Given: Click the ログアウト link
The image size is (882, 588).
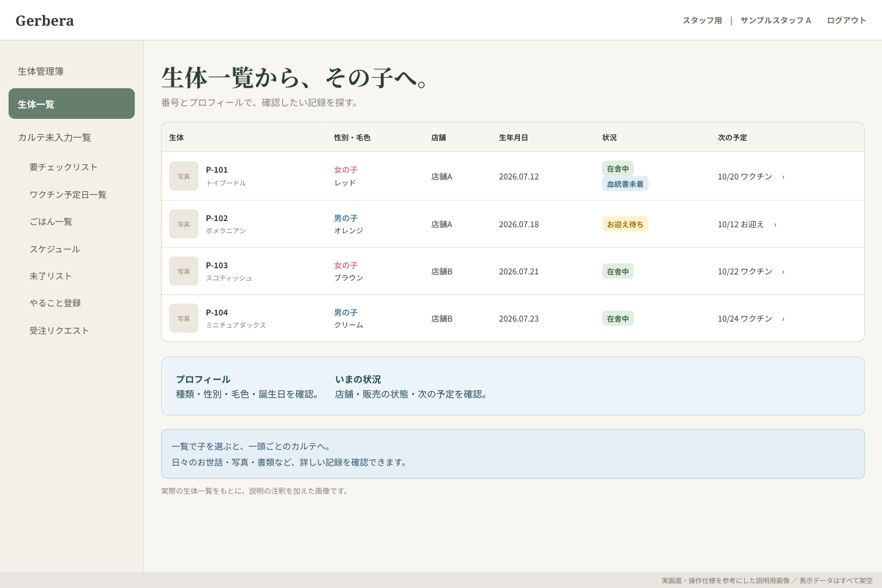Looking at the screenshot, I should point(846,20).
